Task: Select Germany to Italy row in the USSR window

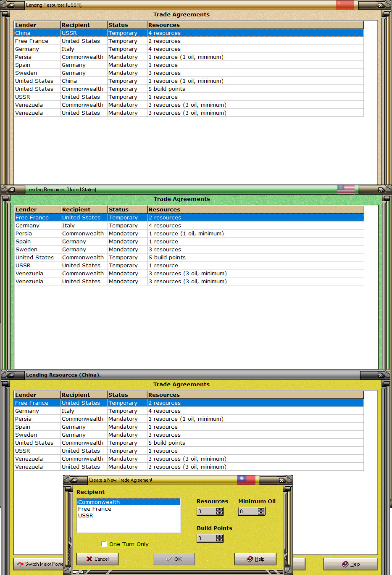Action: (x=189, y=49)
